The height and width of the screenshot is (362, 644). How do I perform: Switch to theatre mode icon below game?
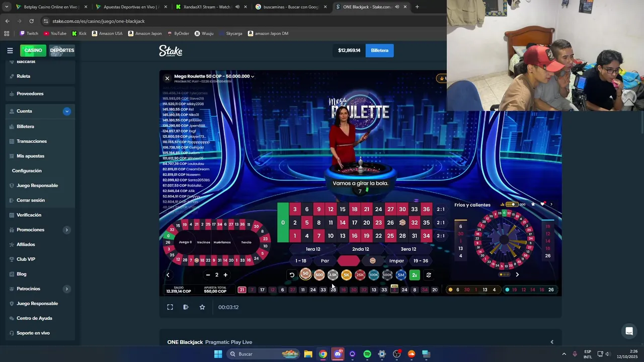point(186,307)
